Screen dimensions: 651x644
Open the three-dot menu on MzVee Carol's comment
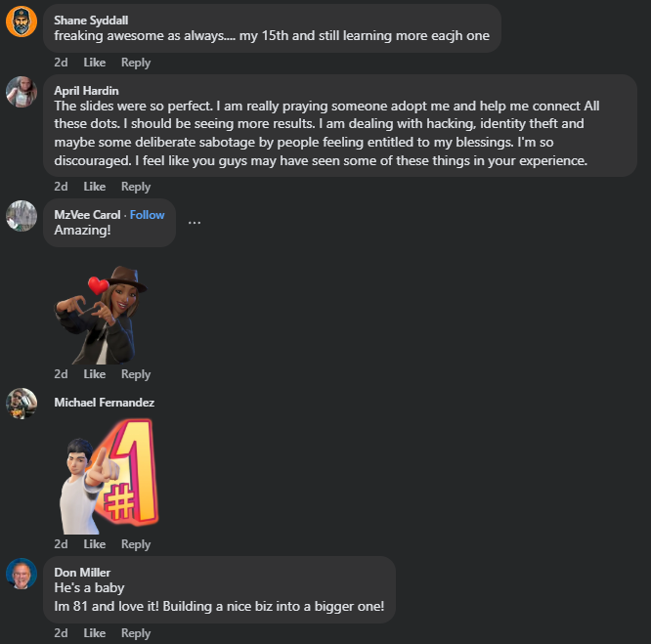coord(195,222)
